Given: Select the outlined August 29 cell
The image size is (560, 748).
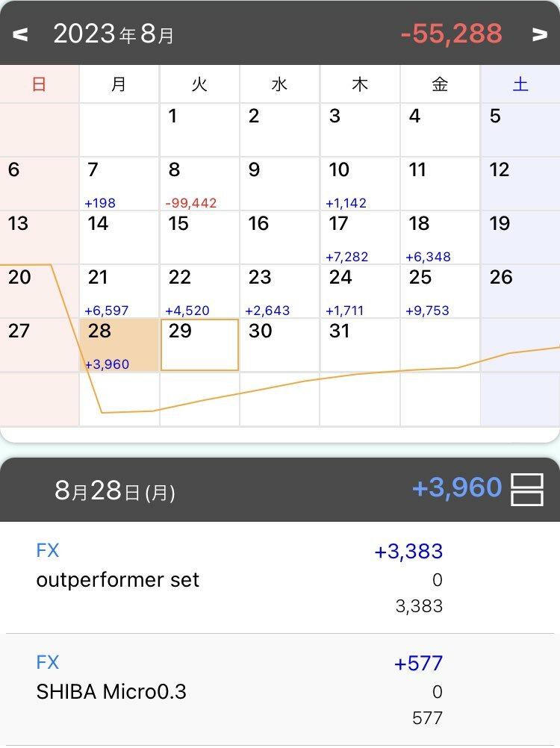Looking at the screenshot, I should 199,345.
